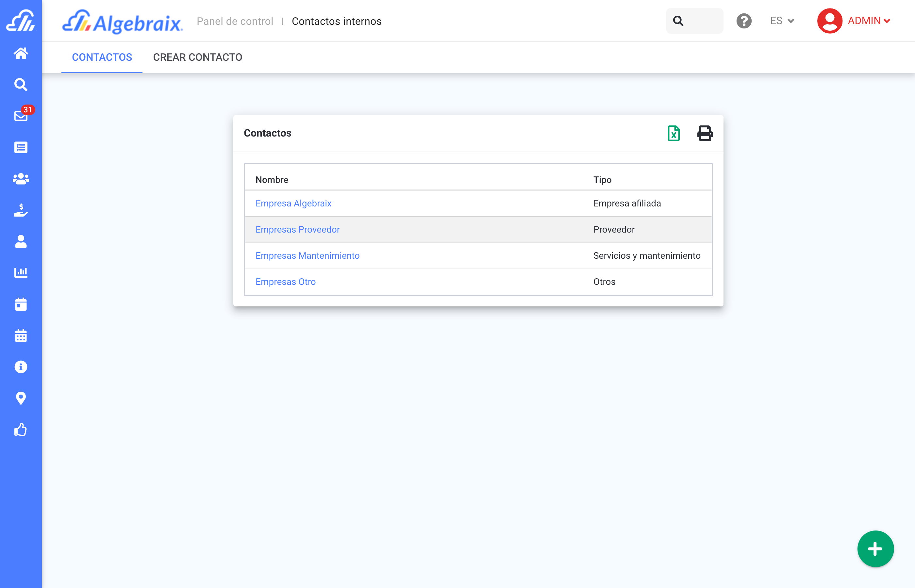Click the thumbs up icon in sidebar
Image resolution: width=915 pixels, height=588 pixels.
(21, 430)
